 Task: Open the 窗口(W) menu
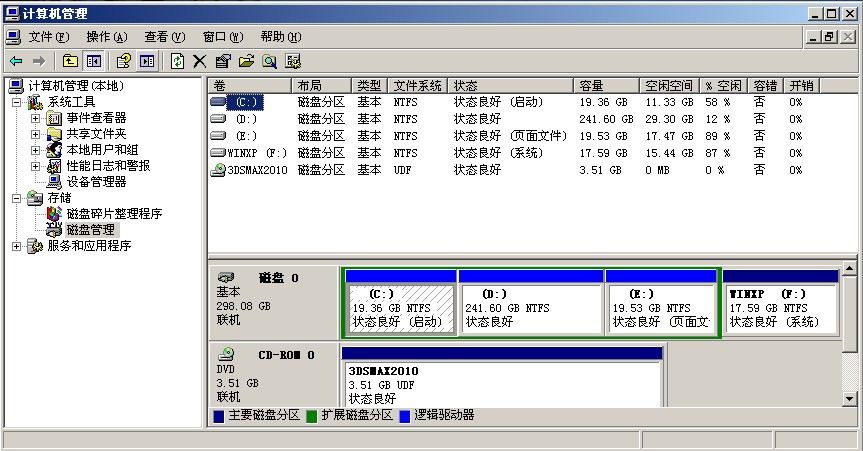[223, 37]
